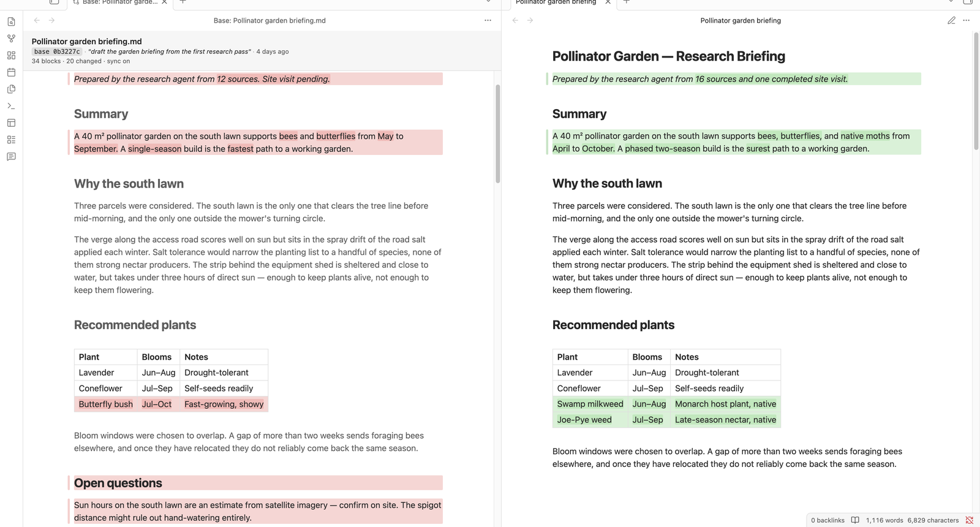Close the Base: Pollinator garden tab

164,2
